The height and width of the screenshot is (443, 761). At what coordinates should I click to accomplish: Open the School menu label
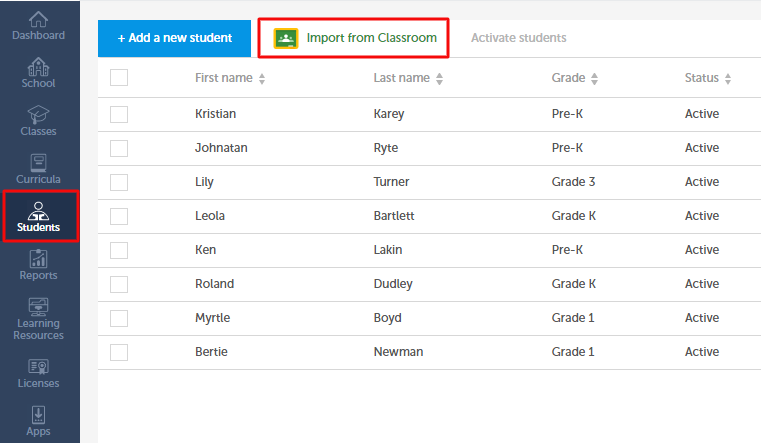(38, 83)
